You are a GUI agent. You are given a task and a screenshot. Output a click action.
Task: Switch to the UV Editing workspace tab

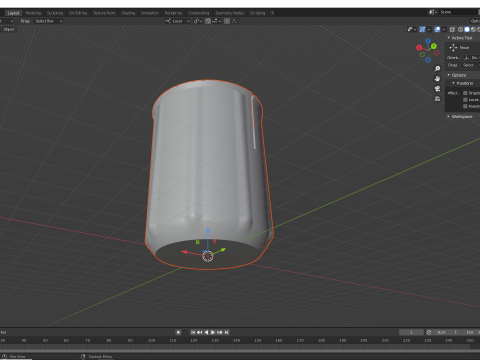click(78, 13)
